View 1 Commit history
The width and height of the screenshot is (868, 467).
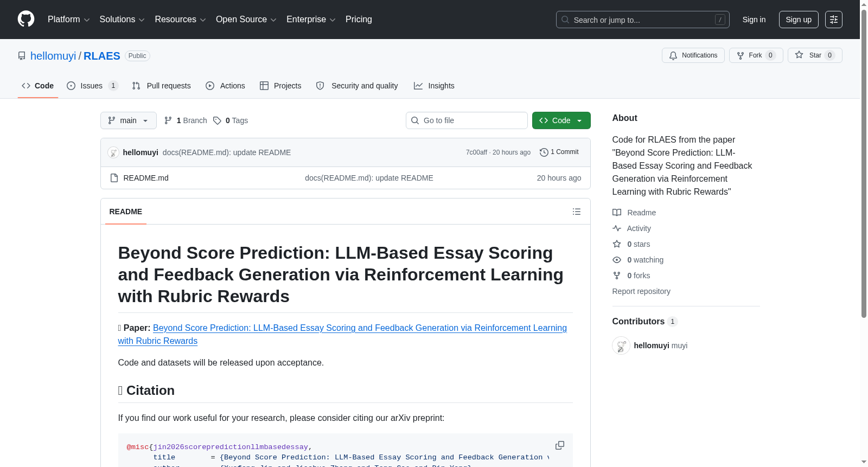(x=559, y=152)
